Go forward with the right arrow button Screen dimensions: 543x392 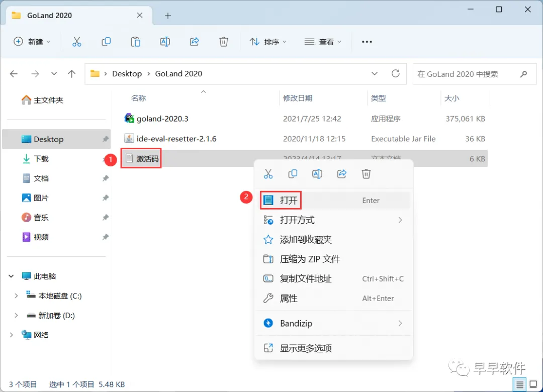[35, 74]
